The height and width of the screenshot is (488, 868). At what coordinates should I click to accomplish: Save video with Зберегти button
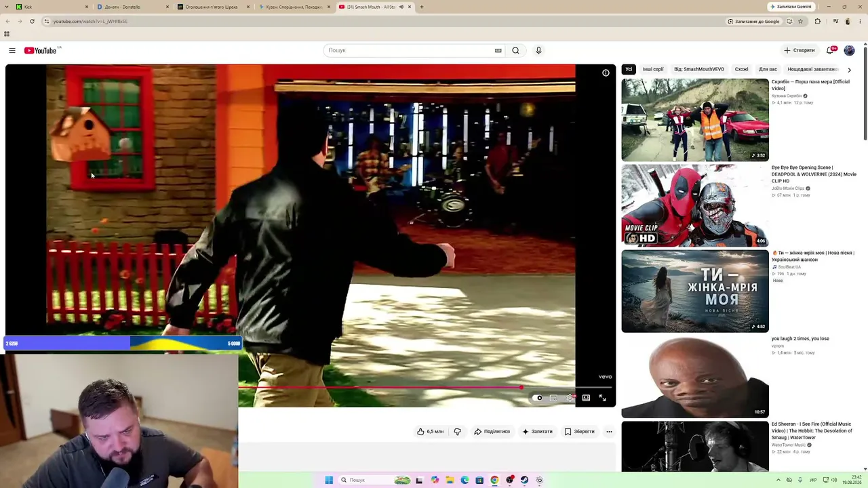coord(579,432)
